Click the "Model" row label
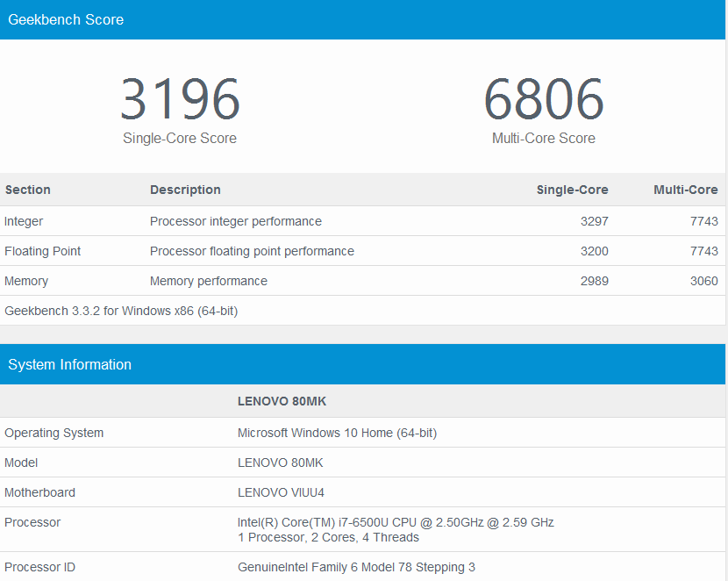Image resolution: width=728 pixels, height=581 pixels. point(21,463)
